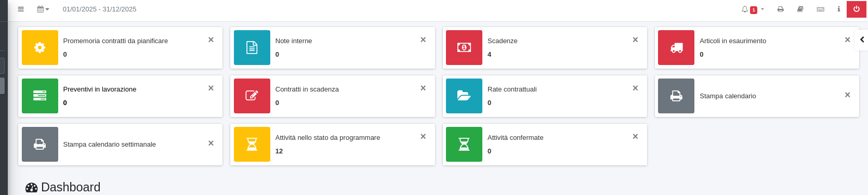Open Contratti in scadenza edit icon
This screenshot has width=868, height=195.
252,96
